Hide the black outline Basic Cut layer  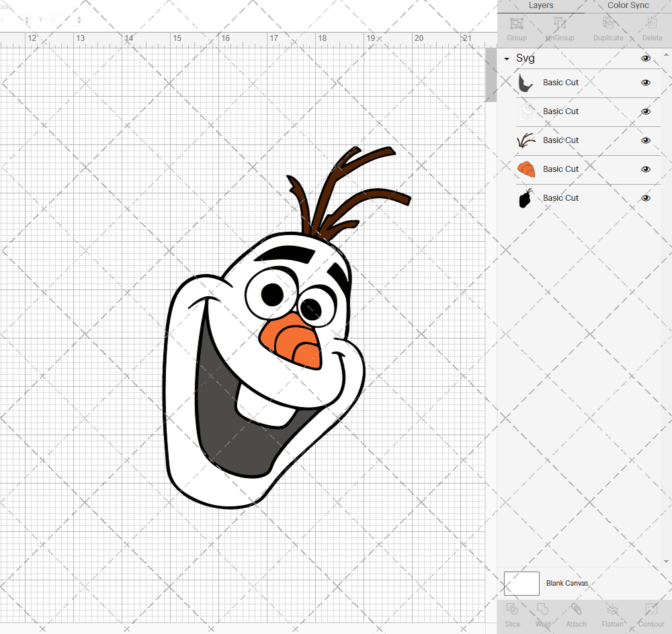click(x=645, y=198)
